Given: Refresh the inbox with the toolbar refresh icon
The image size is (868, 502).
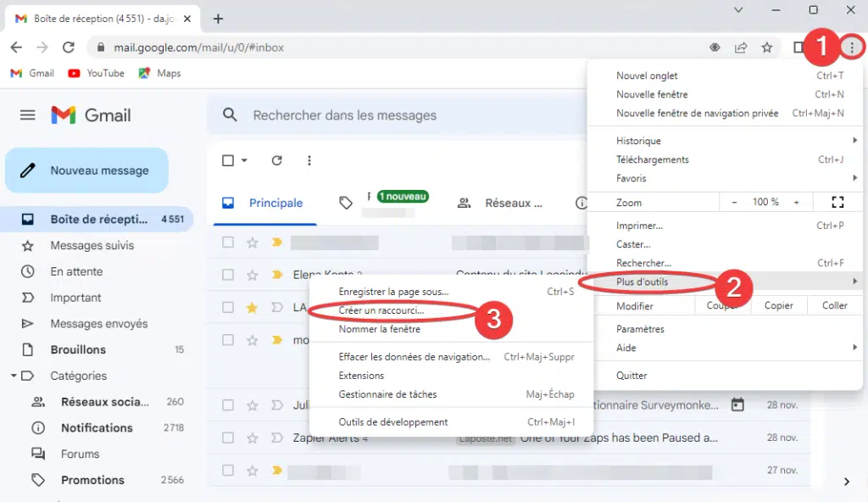Looking at the screenshot, I should pos(277,160).
